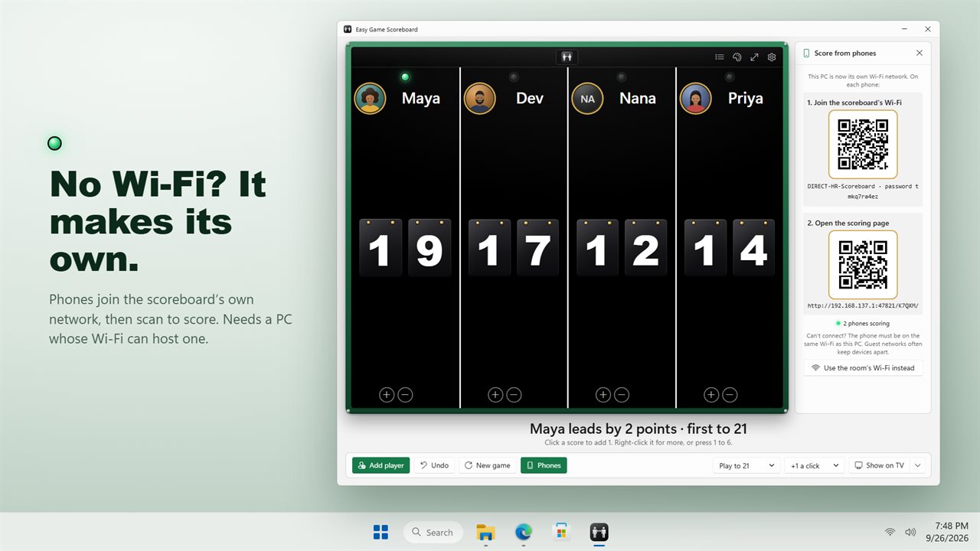Expand the Show on TV options arrow
The image size is (980, 551).
pyautogui.click(x=917, y=465)
